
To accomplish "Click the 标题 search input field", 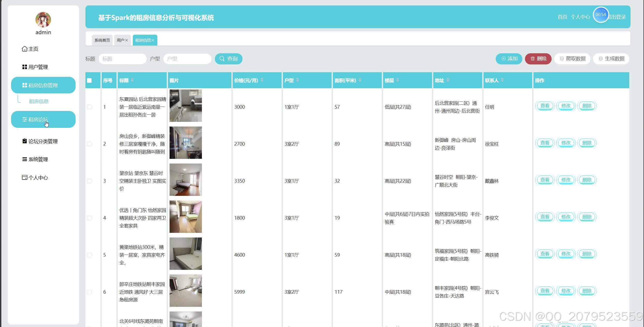I will point(123,59).
